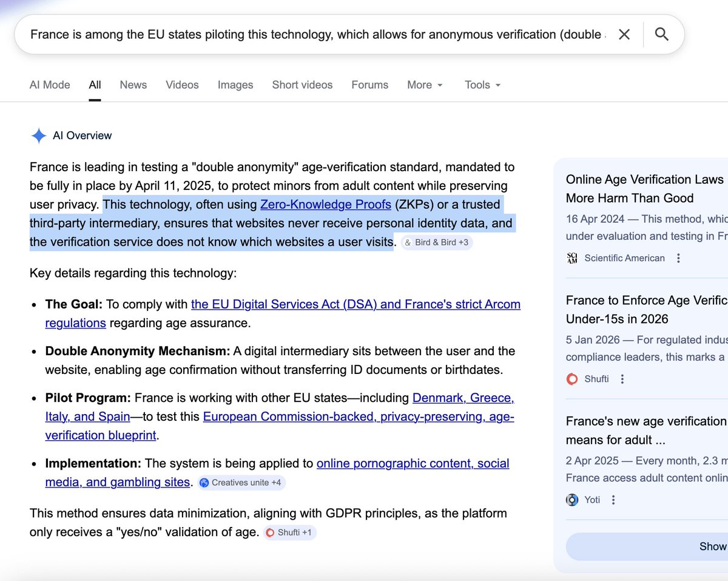Click the Yoti source name

[593, 500]
